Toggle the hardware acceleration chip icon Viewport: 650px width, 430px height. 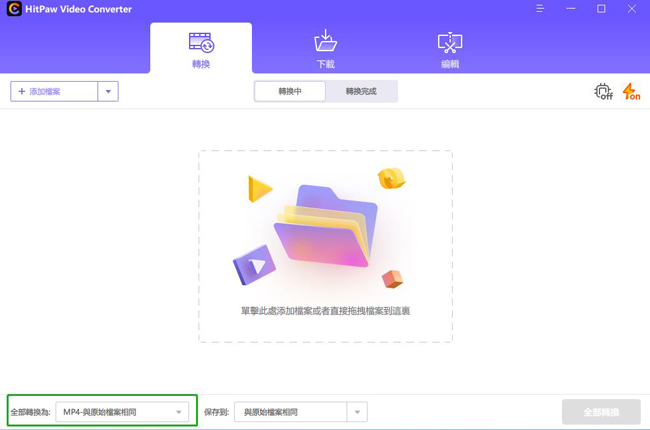[603, 92]
